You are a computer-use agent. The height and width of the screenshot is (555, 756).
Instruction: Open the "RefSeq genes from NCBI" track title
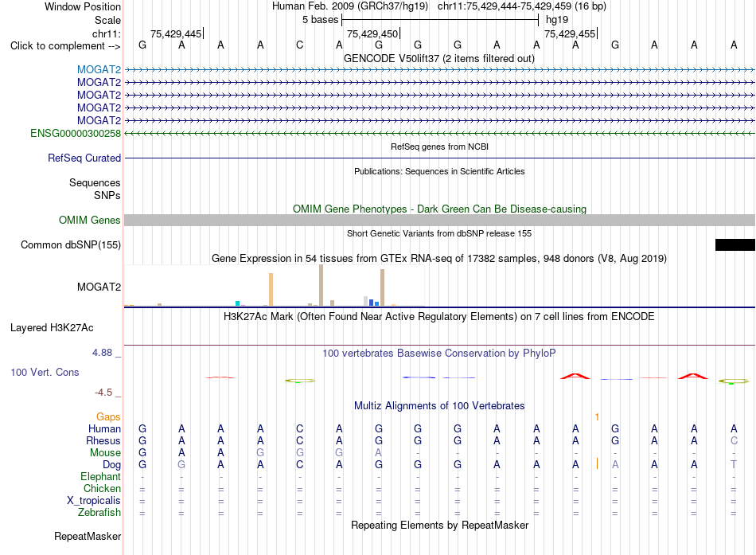click(439, 147)
